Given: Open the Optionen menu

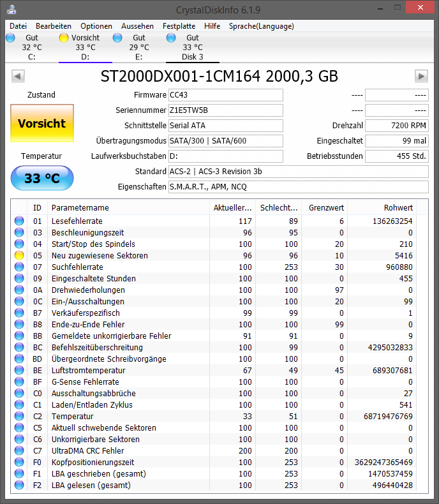Looking at the screenshot, I should coord(96,26).
